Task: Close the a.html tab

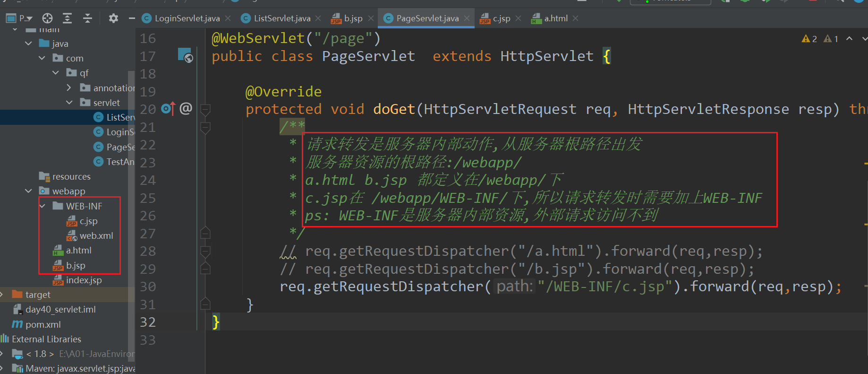Action: [575, 18]
